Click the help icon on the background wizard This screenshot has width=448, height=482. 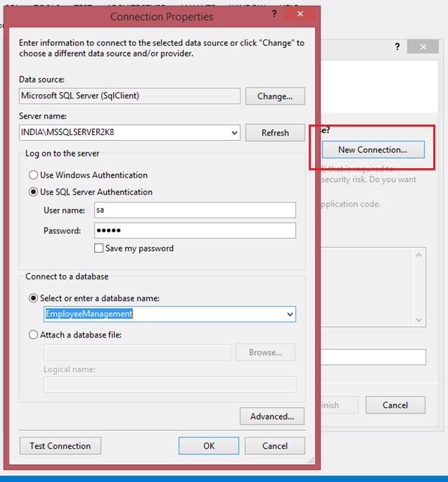coord(397,47)
